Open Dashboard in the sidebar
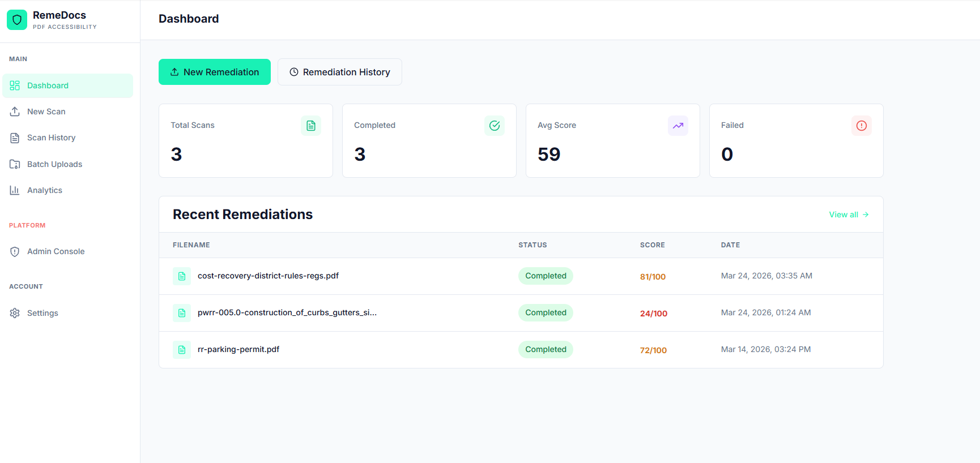980x463 pixels. 68,85
